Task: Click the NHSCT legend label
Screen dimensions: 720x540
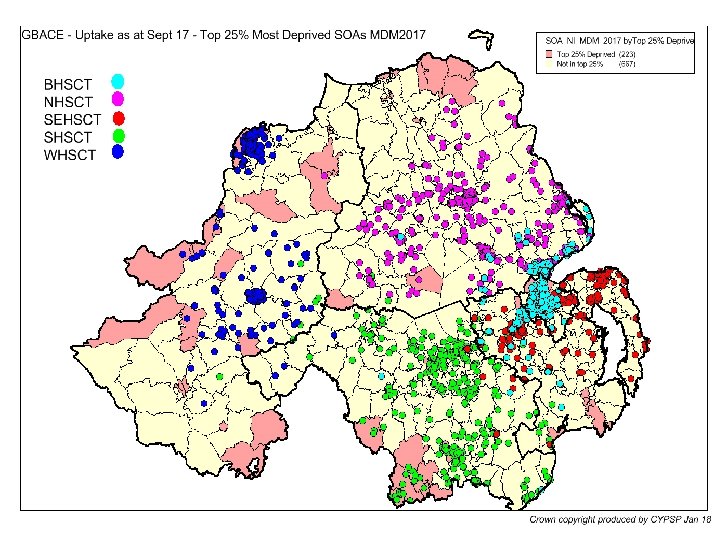Action: click(68, 102)
